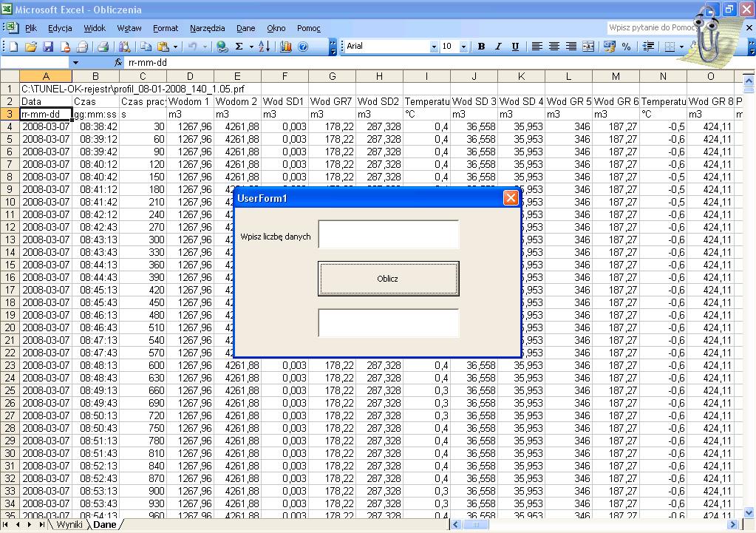Click the Wpisz liczbę danych input field
Image resolution: width=756 pixels, height=533 pixels.
coord(388,234)
